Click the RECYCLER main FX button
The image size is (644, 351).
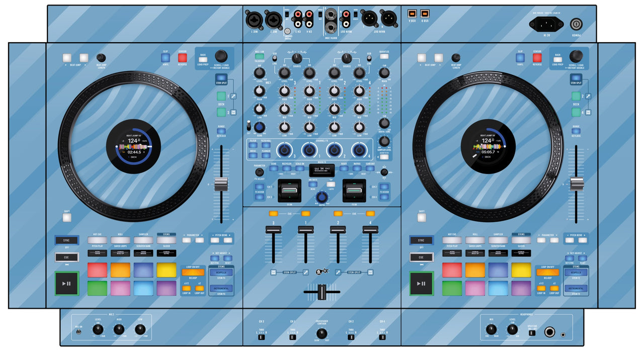pyautogui.click(x=287, y=168)
